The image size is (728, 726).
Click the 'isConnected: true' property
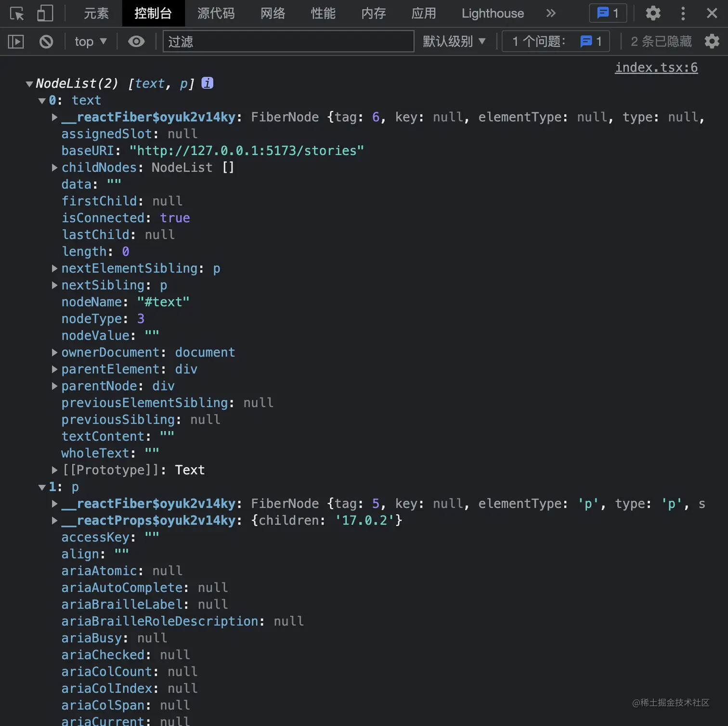pyautogui.click(x=125, y=218)
